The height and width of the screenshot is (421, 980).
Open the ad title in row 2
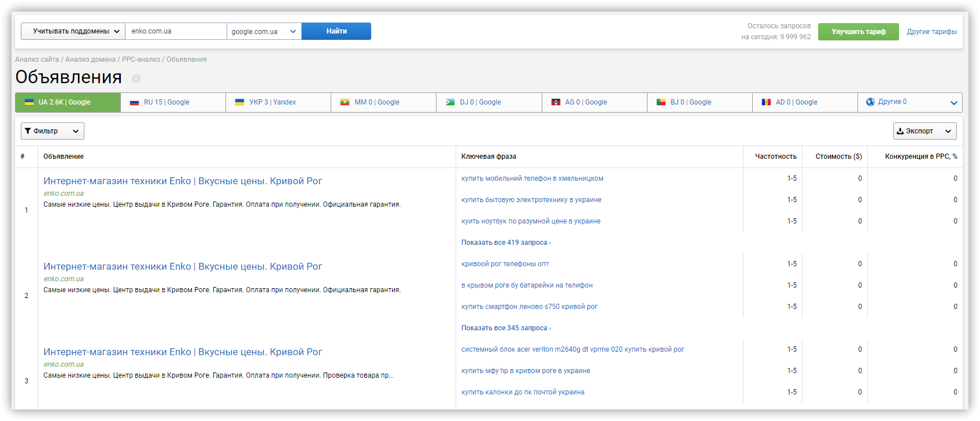coord(183,266)
